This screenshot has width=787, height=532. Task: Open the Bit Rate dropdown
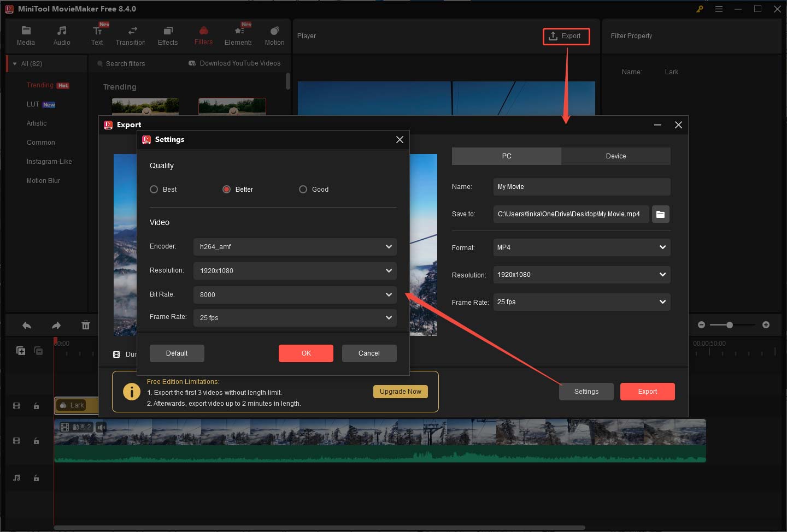[295, 294]
